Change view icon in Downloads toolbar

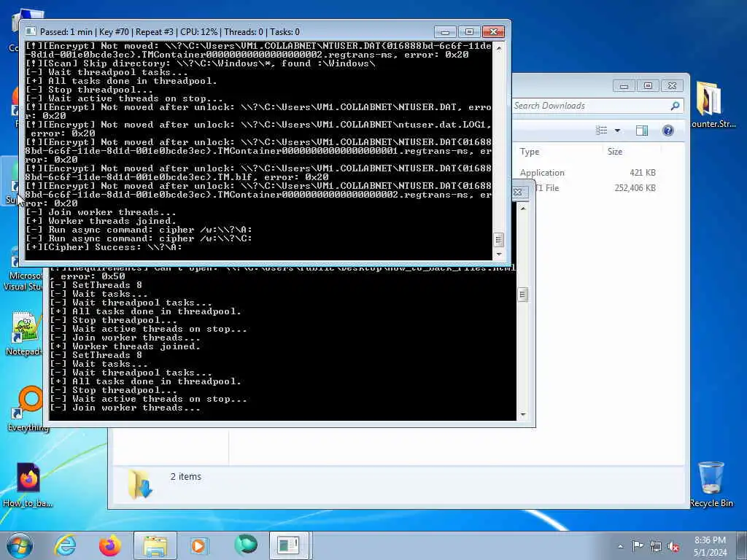(602, 131)
